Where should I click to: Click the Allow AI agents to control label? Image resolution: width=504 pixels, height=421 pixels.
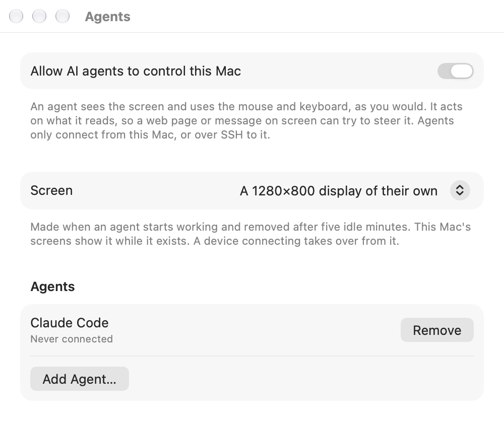click(x=136, y=71)
